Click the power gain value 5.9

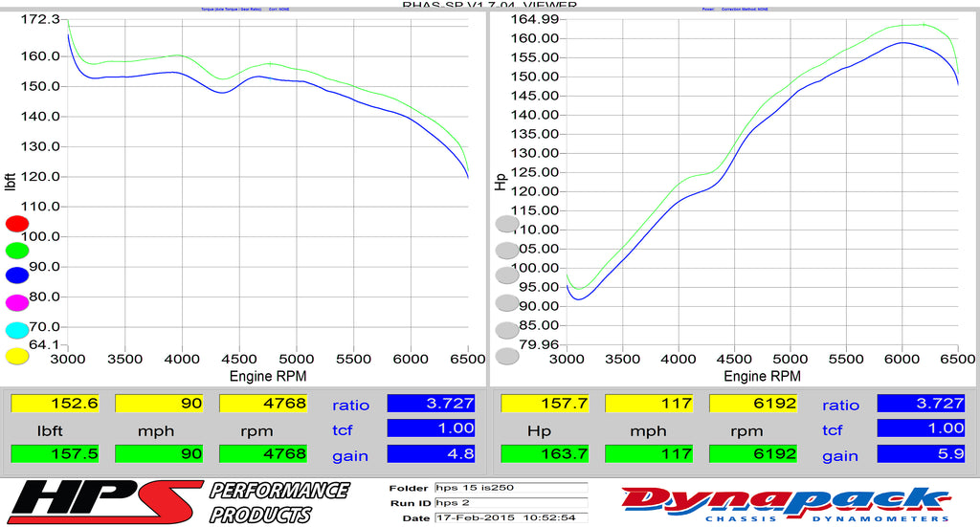point(921,453)
